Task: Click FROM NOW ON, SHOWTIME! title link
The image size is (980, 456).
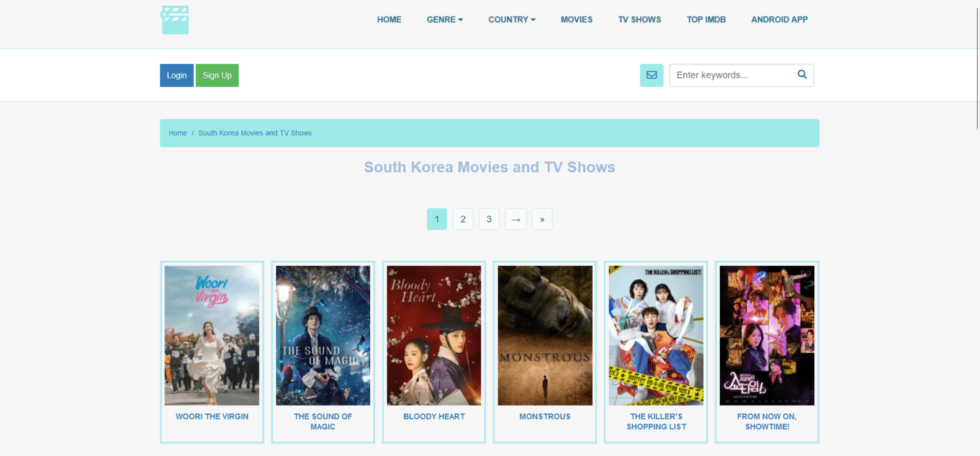Action: pyautogui.click(x=767, y=422)
